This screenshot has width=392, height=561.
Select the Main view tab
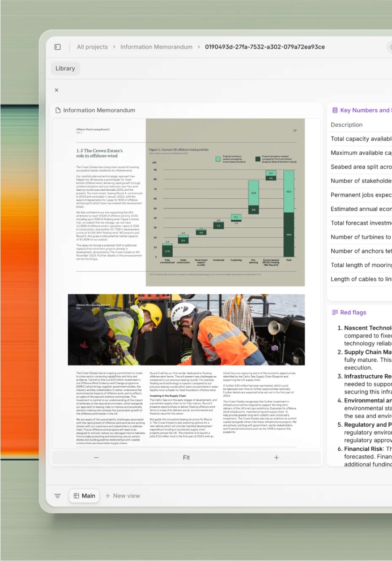(84, 496)
